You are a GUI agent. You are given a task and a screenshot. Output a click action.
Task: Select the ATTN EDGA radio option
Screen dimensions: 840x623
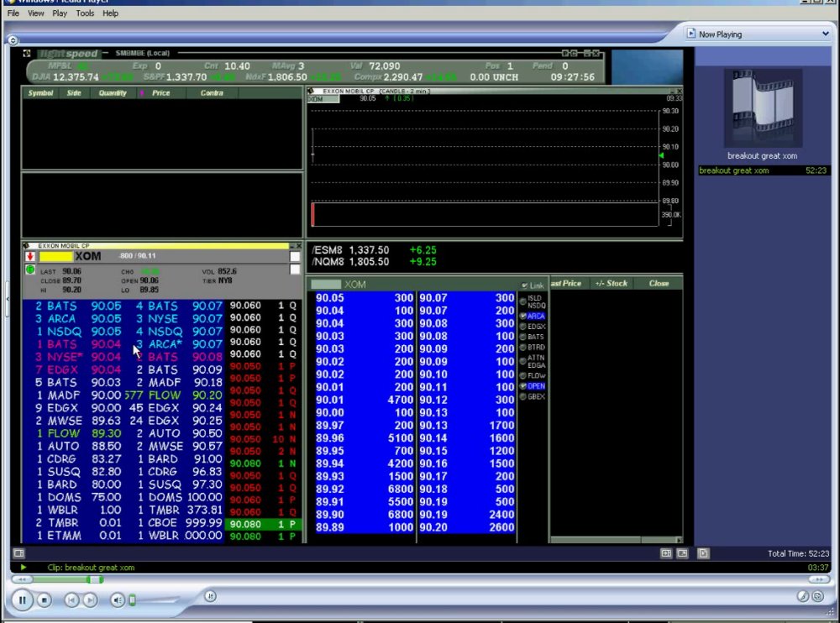(523, 361)
